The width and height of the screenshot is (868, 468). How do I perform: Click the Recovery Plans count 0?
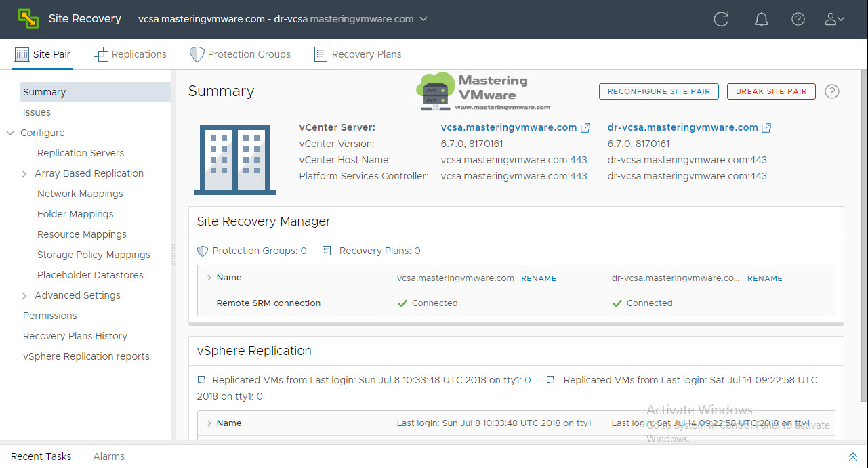click(417, 251)
